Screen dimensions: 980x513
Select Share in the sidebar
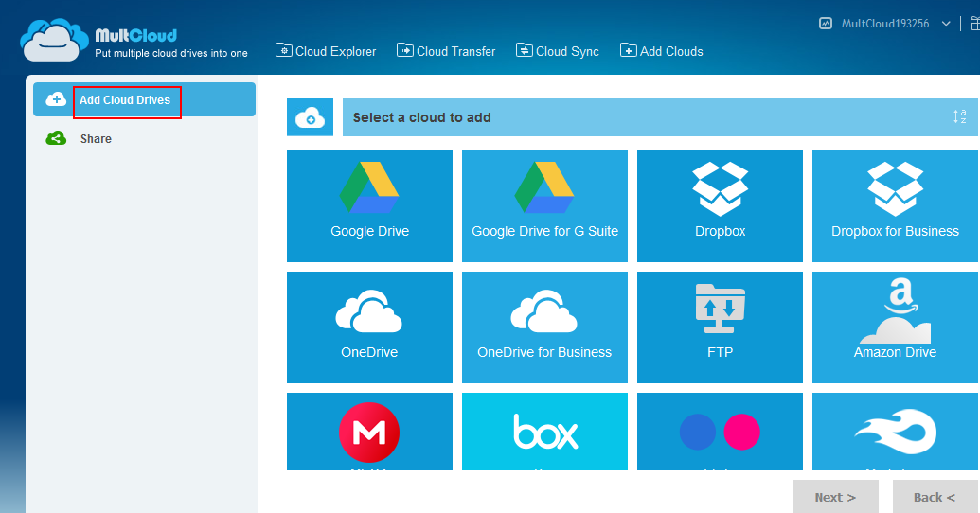[96, 139]
